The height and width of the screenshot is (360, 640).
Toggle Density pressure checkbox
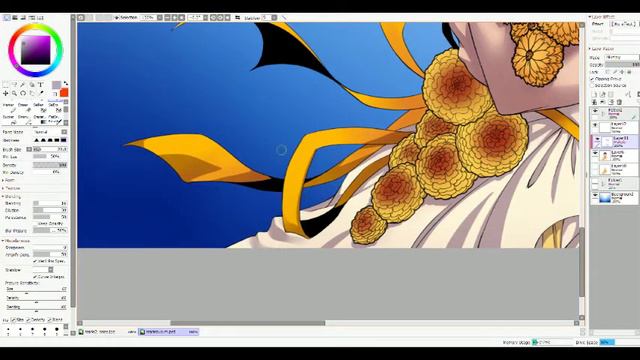click(29, 320)
